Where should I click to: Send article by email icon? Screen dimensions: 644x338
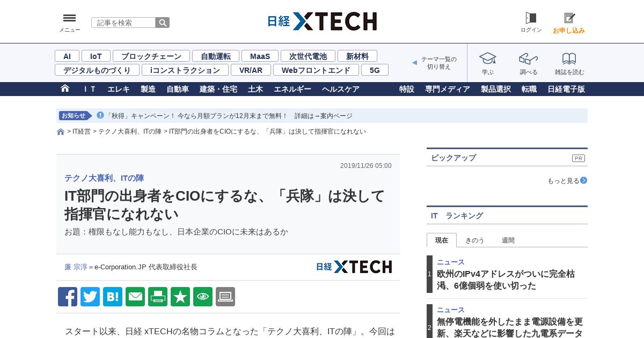tap(135, 297)
